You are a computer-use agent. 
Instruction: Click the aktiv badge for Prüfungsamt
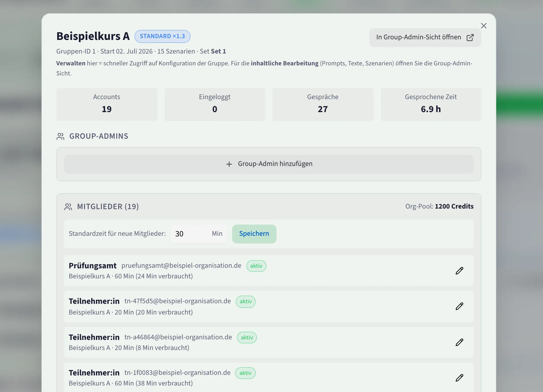click(x=256, y=266)
